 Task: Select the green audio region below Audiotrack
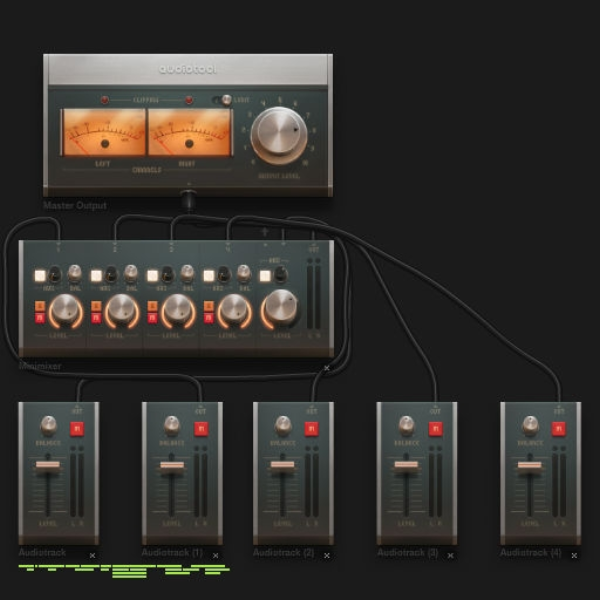coord(124,571)
